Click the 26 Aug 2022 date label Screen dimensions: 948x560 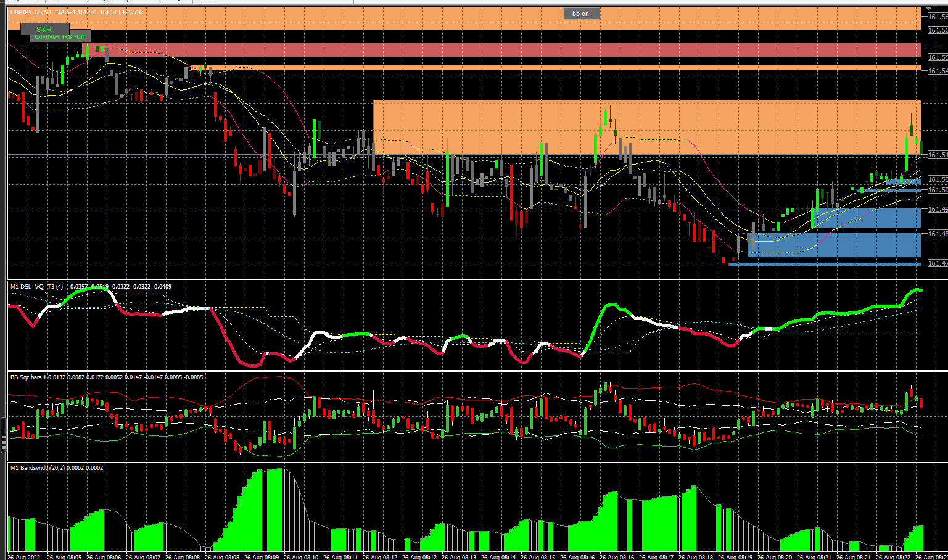(x=23, y=557)
